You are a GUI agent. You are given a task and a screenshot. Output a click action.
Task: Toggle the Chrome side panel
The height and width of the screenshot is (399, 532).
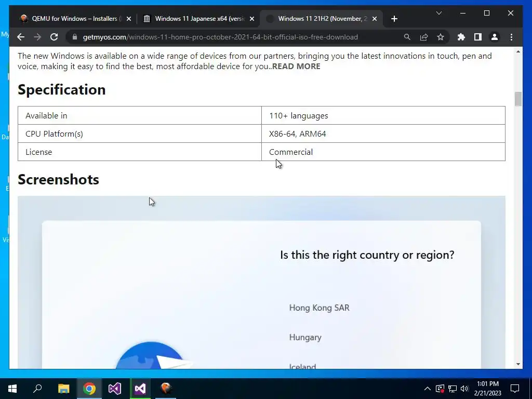(478, 37)
